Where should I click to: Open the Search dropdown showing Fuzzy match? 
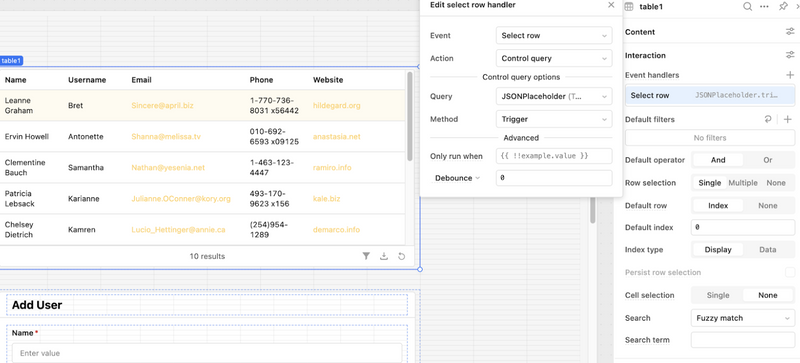(x=742, y=318)
